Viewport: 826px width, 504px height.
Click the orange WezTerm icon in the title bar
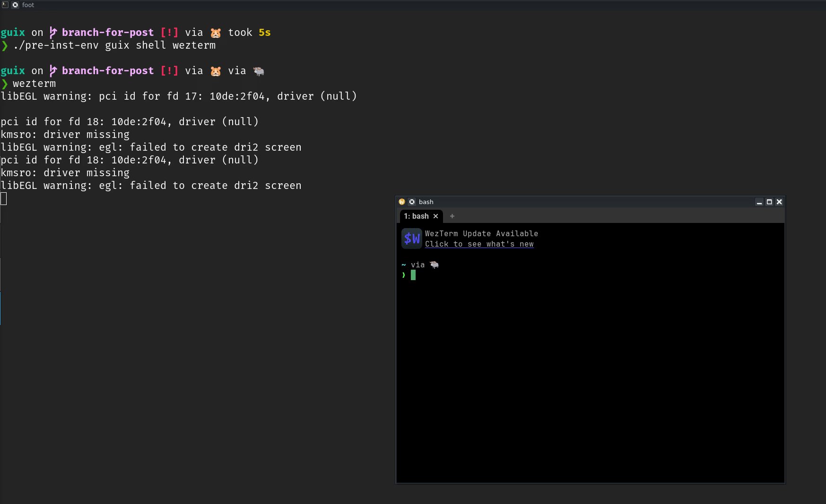(x=402, y=202)
